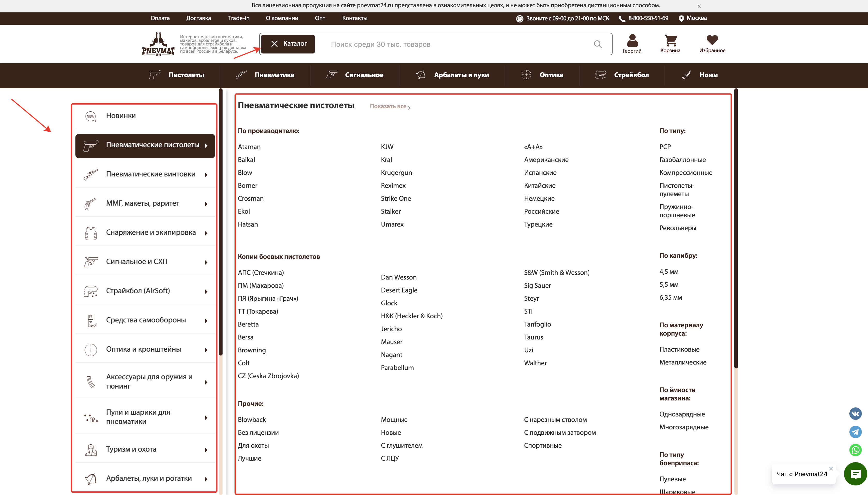Viewport: 868px width, 495px height.
Task: Click the NEW badge icon beside Новинки
Action: tap(90, 116)
